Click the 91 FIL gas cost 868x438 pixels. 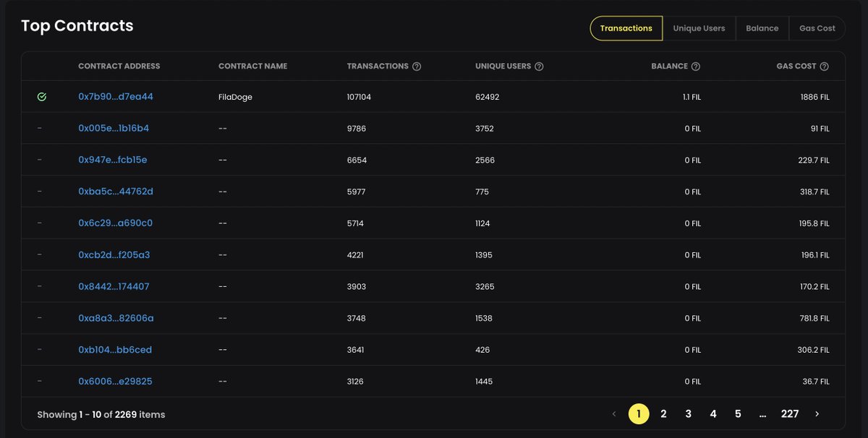point(820,129)
